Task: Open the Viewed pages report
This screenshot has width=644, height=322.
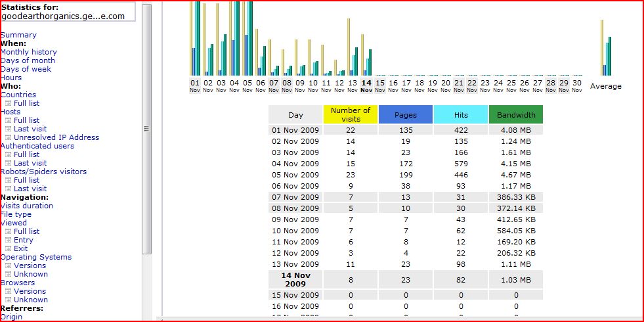Action: click(x=14, y=223)
